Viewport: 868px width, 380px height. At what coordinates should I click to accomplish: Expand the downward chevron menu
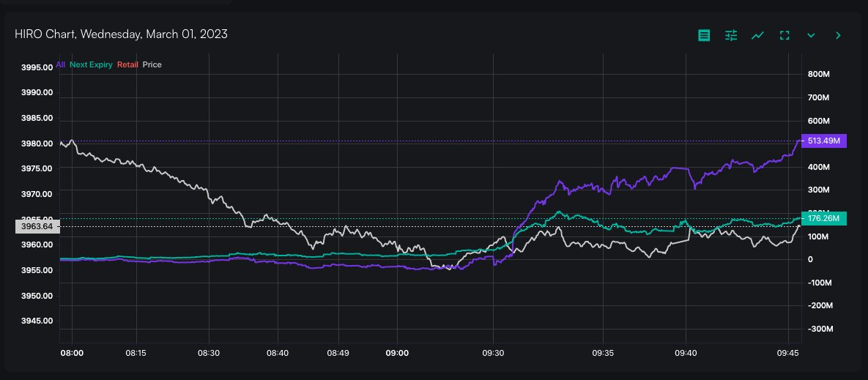(x=811, y=35)
